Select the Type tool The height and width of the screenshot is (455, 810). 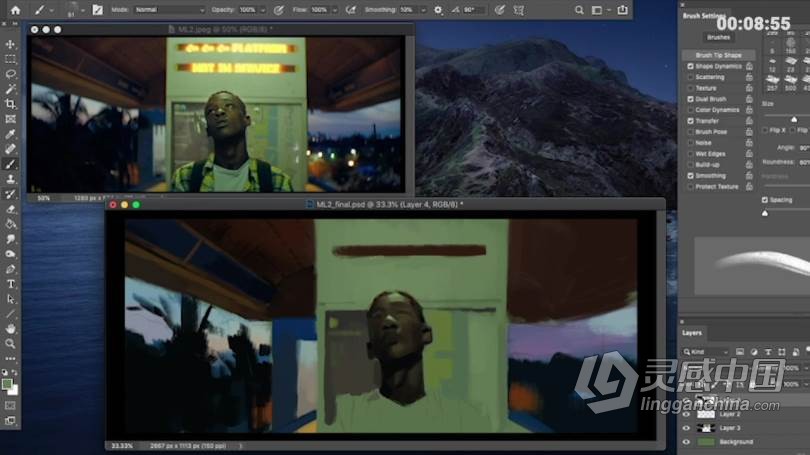10,284
